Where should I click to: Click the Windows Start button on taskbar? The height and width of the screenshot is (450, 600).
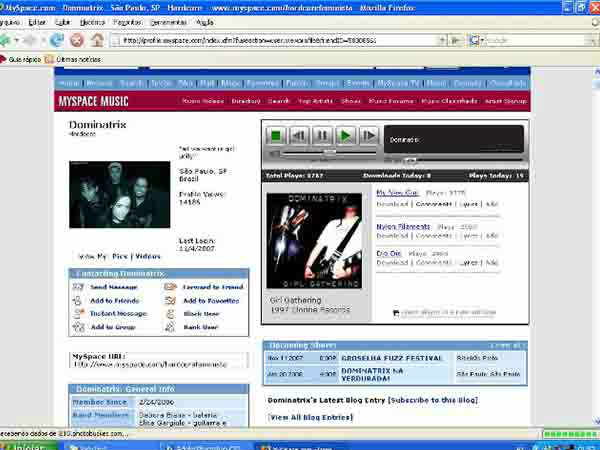(x=29, y=446)
